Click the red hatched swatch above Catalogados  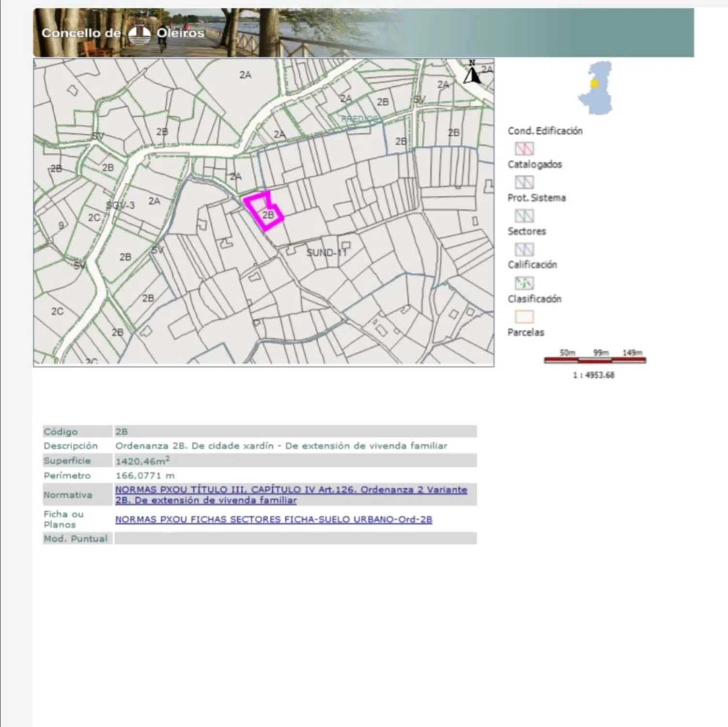524,148
